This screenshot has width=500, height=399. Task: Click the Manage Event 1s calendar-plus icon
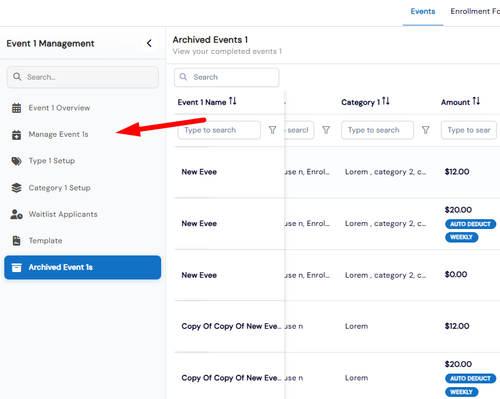[x=16, y=135]
